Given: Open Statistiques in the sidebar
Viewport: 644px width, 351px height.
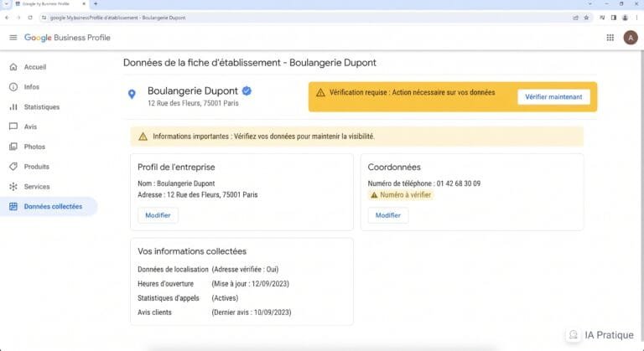Looking at the screenshot, I should tap(42, 106).
